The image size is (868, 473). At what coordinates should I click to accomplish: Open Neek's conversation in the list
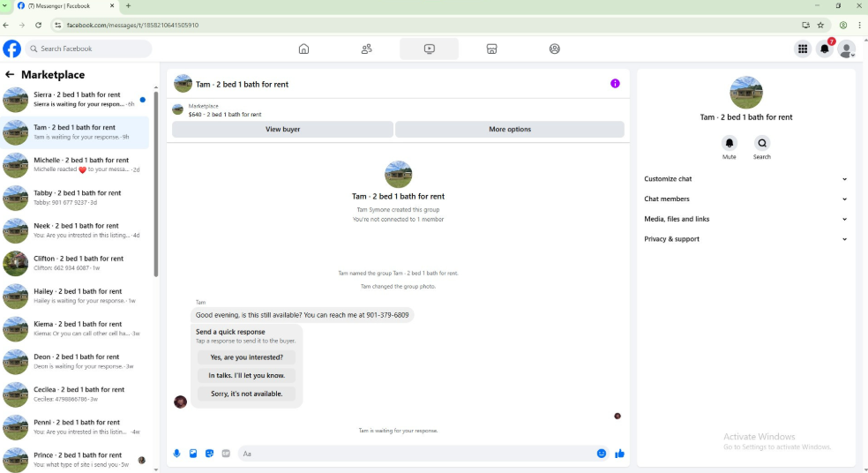[x=75, y=230]
